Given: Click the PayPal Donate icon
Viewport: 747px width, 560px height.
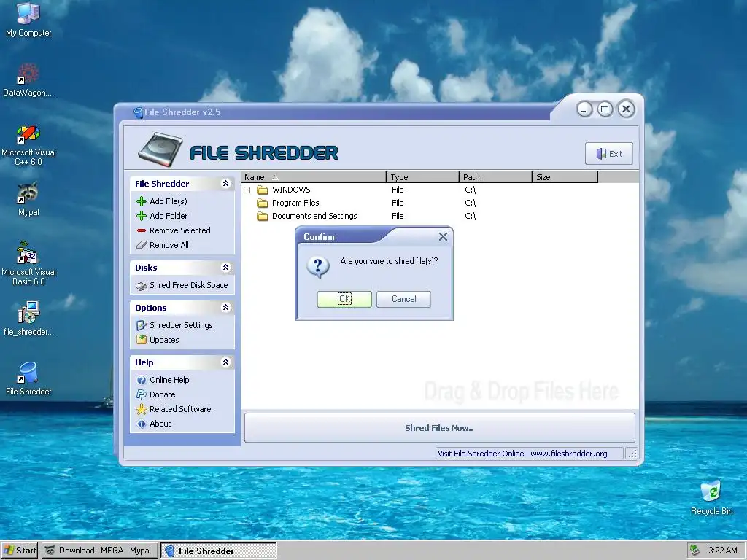Looking at the screenshot, I should click(x=141, y=394).
